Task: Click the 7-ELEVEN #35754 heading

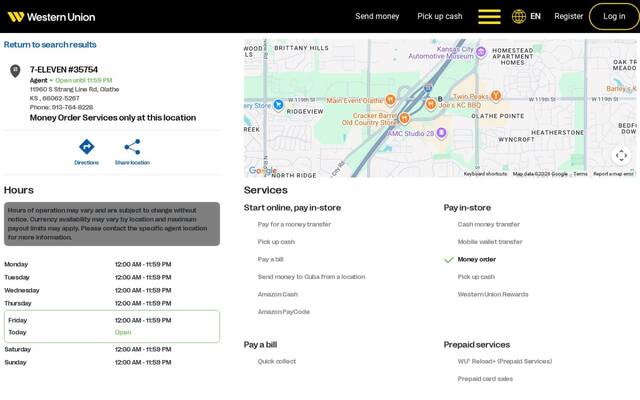Action: 64,69
